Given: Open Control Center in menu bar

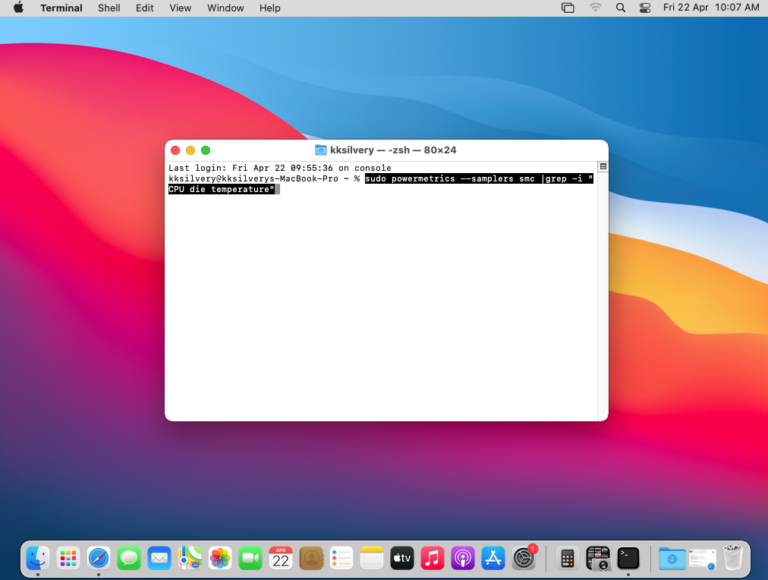Looking at the screenshot, I should coord(644,8).
